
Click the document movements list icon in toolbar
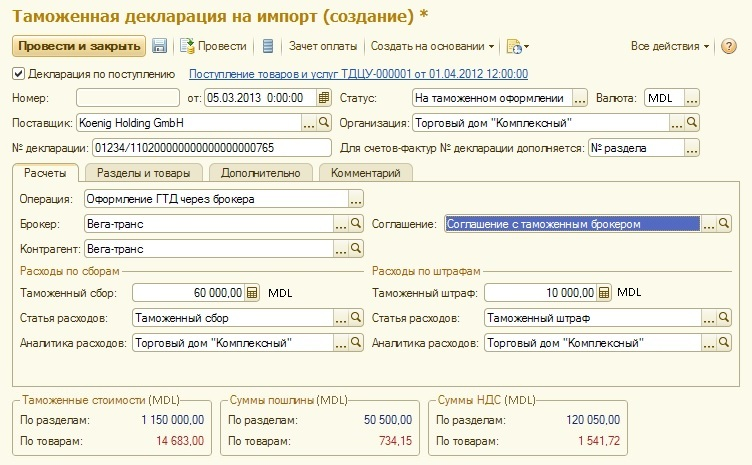tap(267, 46)
